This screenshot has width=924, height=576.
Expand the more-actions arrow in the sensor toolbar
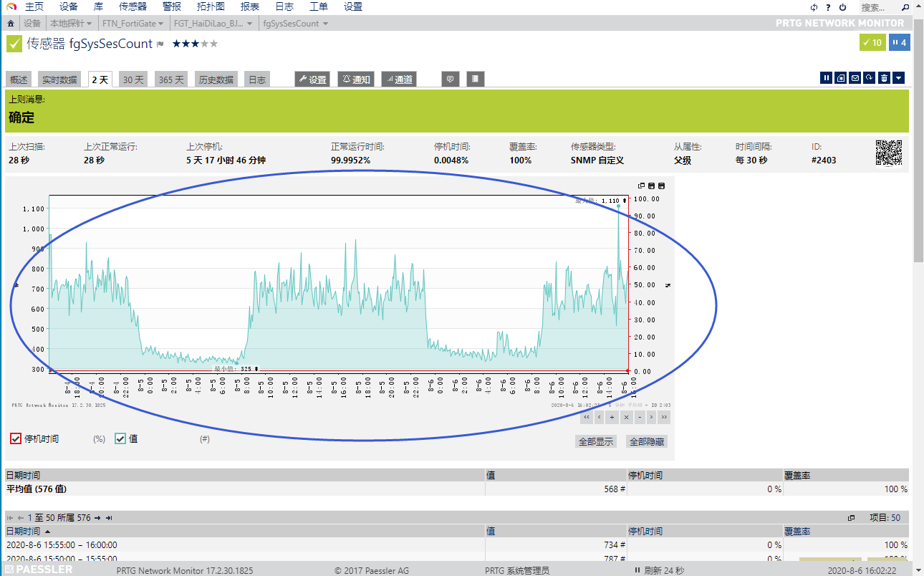pyautogui.click(x=898, y=78)
